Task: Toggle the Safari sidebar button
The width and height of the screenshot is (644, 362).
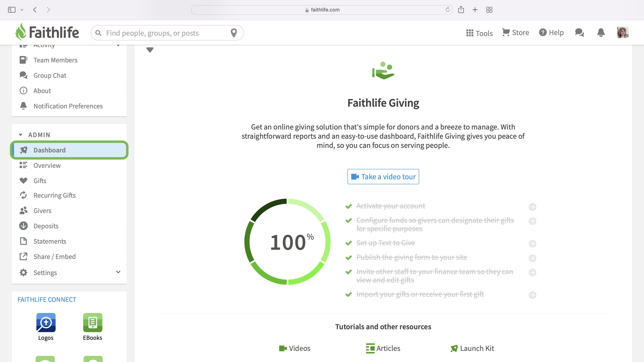Action: pyautogui.click(x=11, y=10)
